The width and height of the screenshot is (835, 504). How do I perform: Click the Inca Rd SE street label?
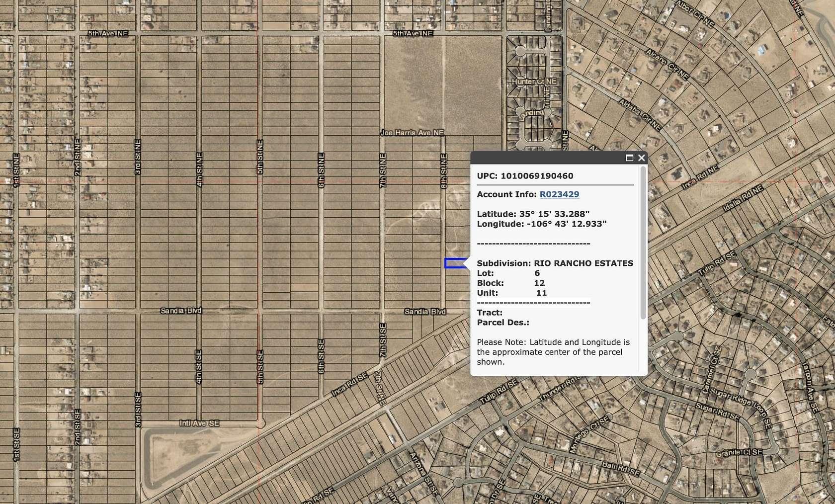pos(350,384)
